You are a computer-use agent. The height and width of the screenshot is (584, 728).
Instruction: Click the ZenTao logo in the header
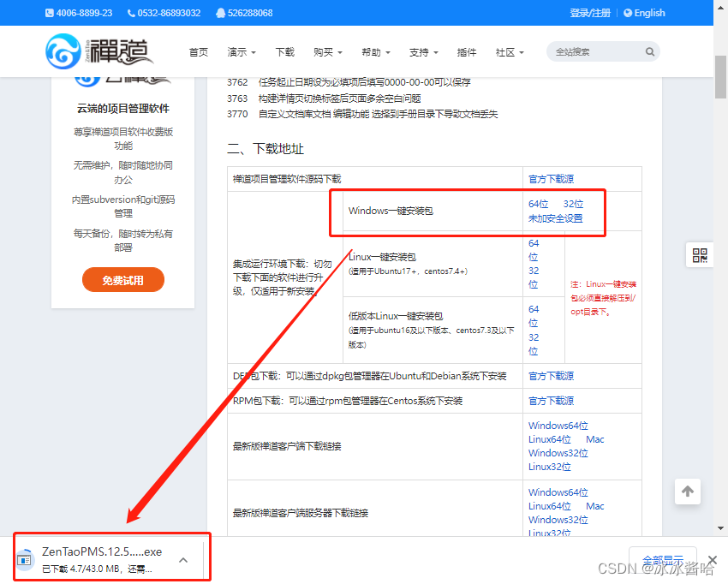(98, 51)
